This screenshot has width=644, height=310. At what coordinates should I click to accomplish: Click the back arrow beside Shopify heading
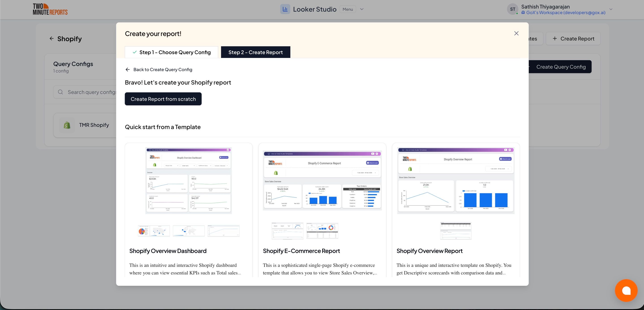51,38
